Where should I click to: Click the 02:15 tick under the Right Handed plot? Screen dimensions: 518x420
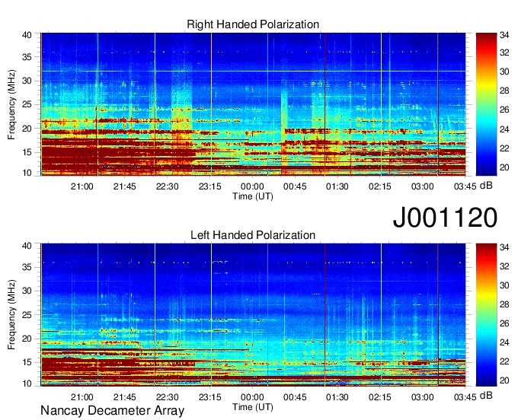380,186
